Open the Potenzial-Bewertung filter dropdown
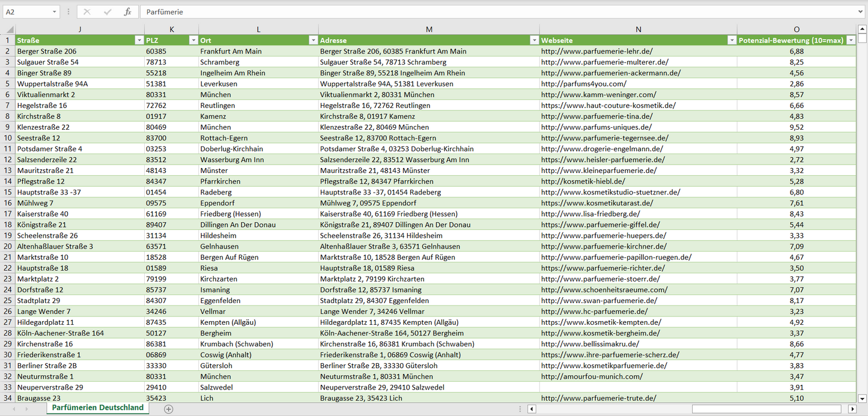Viewport: 868px width, 416px height. [851, 40]
